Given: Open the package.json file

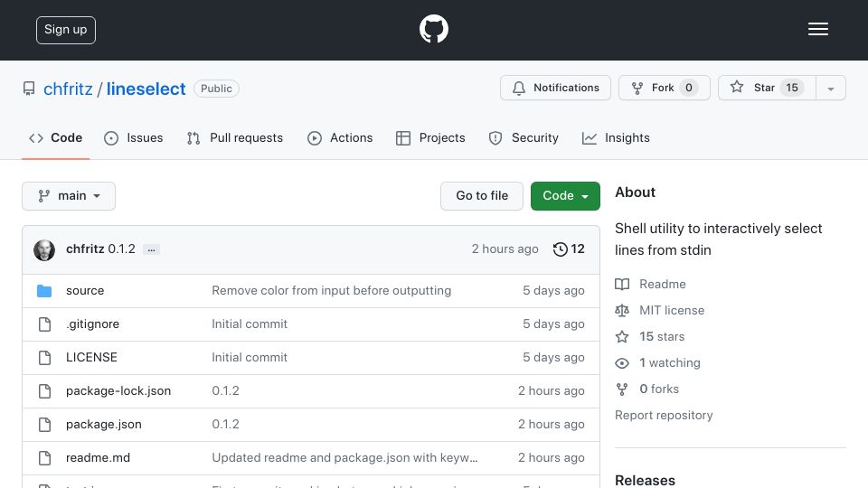Looking at the screenshot, I should pos(103,425).
